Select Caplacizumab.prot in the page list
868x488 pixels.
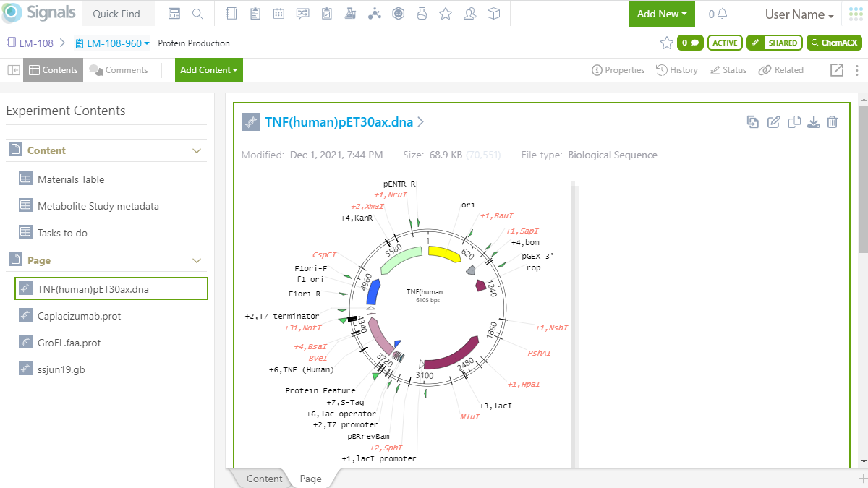coord(80,316)
